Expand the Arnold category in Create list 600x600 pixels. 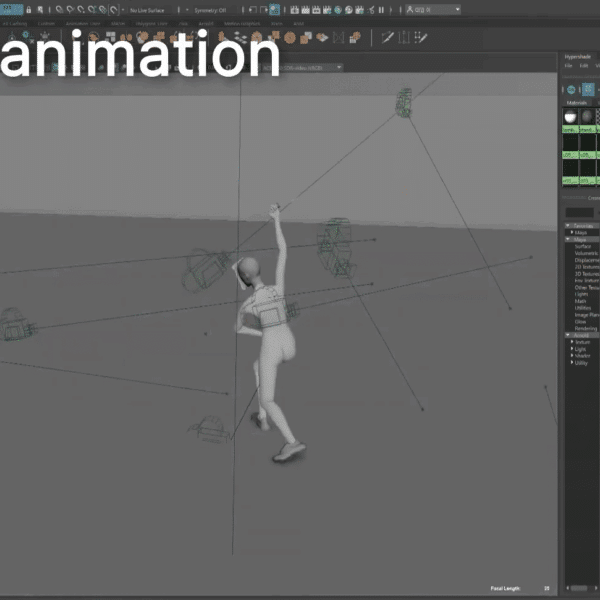point(580,335)
